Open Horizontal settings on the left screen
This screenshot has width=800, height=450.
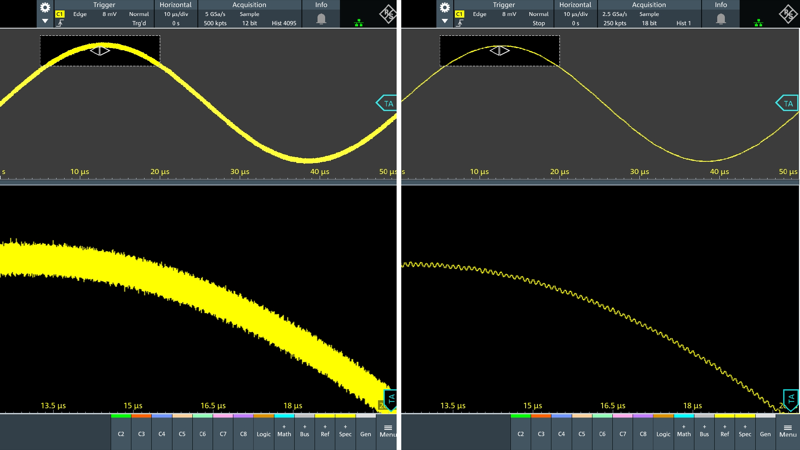175,14
